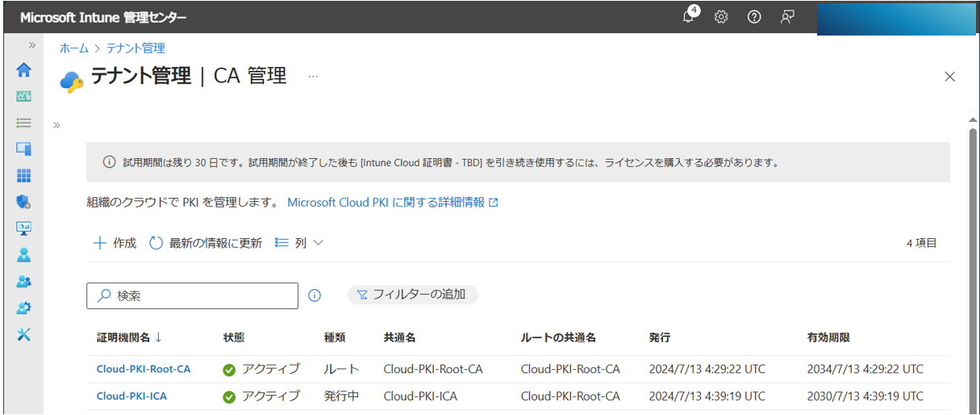Image resolution: width=980 pixels, height=415 pixels.
Task: Expand the left navigation sidebar
Action: click(x=32, y=45)
